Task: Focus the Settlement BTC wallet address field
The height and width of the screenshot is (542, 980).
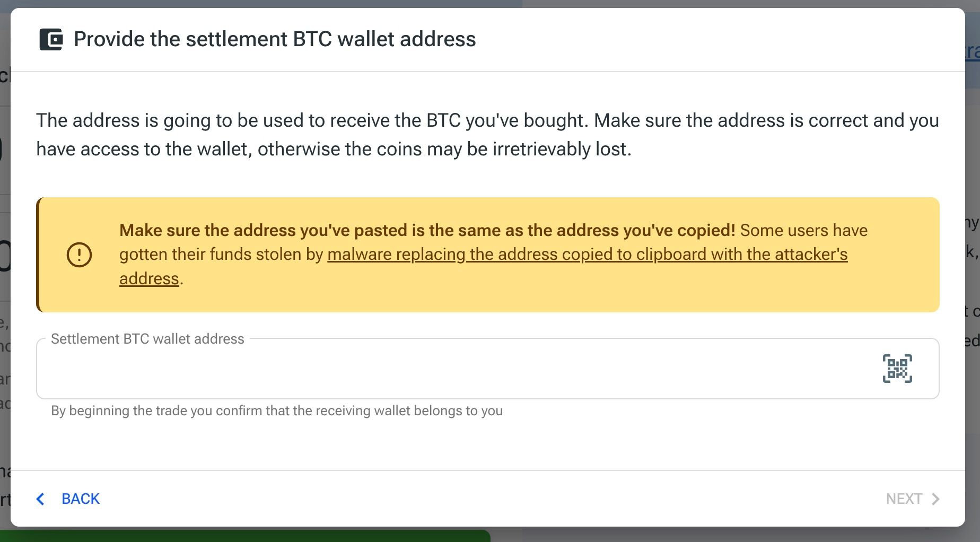Action: coord(487,369)
